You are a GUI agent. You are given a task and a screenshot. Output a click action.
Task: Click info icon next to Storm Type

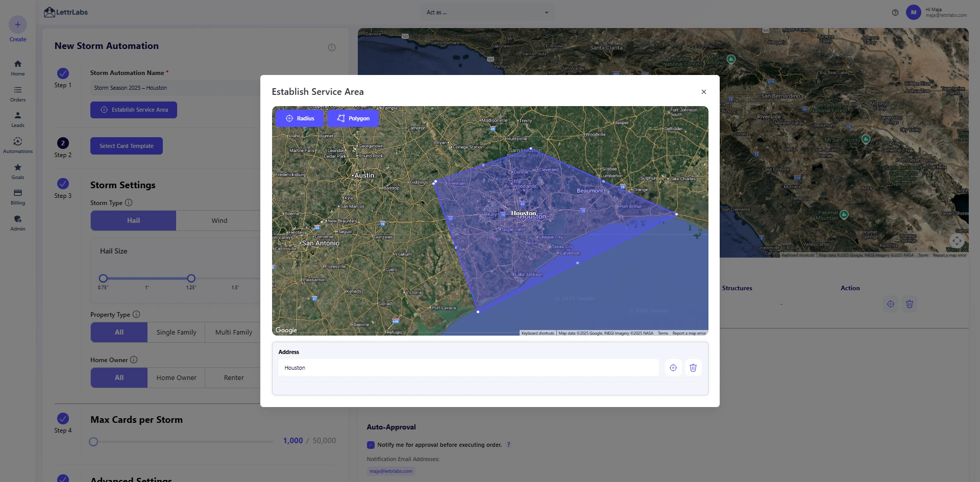click(x=129, y=202)
